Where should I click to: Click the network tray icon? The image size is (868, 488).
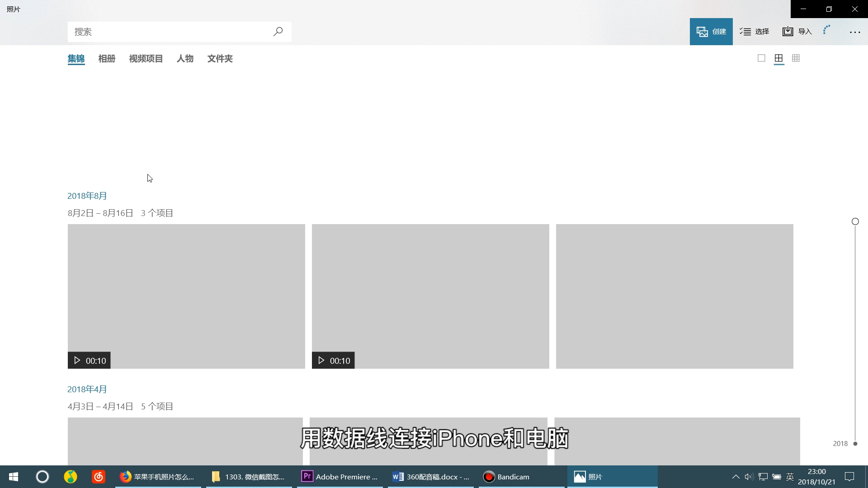coord(763,477)
